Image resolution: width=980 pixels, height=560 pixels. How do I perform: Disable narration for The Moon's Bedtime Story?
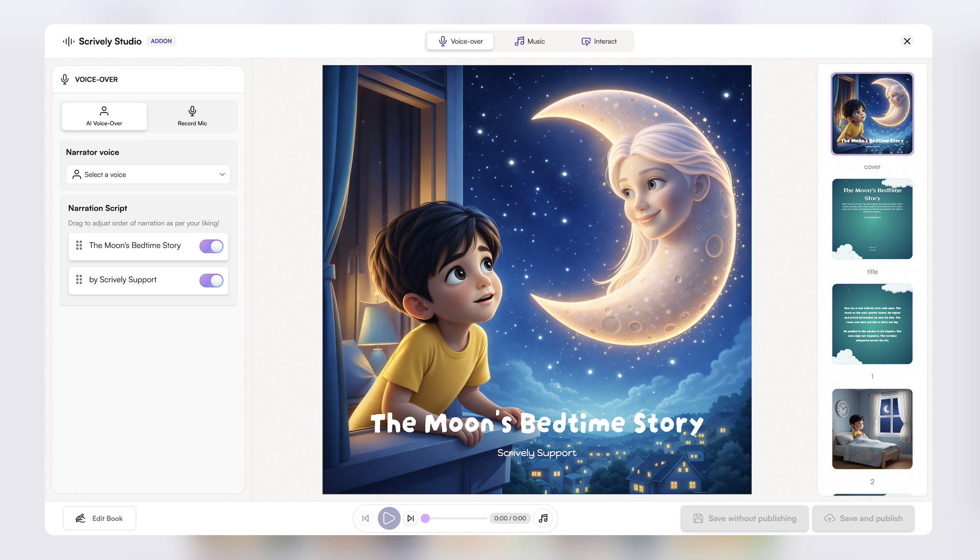[x=211, y=246]
